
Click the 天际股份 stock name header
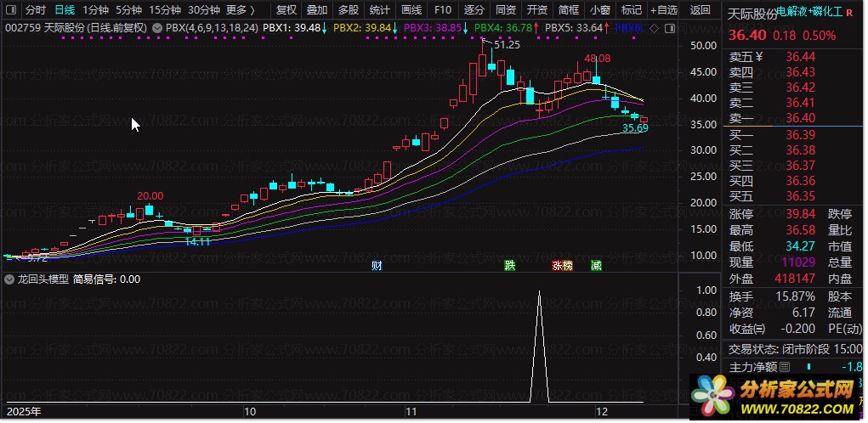(x=752, y=14)
